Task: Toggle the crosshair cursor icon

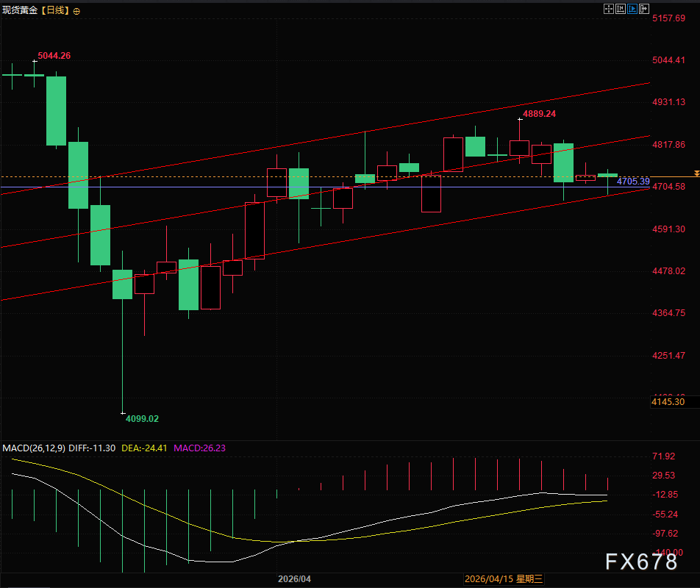Action: [609, 9]
